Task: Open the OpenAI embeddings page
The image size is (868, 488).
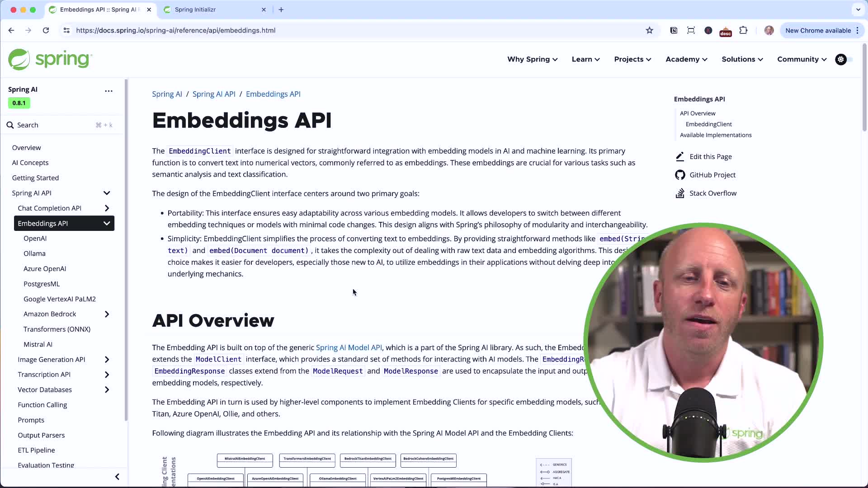Action: 35,239
